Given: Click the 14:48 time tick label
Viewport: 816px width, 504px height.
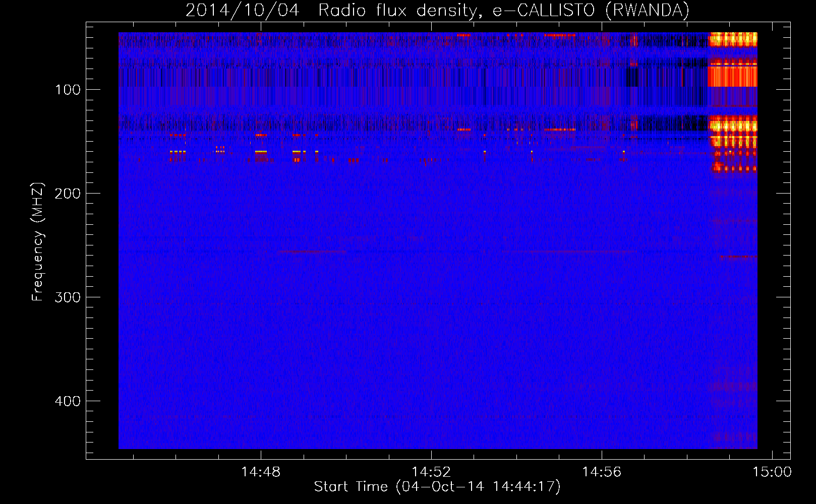Looking at the screenshot, I should pyautogui.click(x=261, y=472).
